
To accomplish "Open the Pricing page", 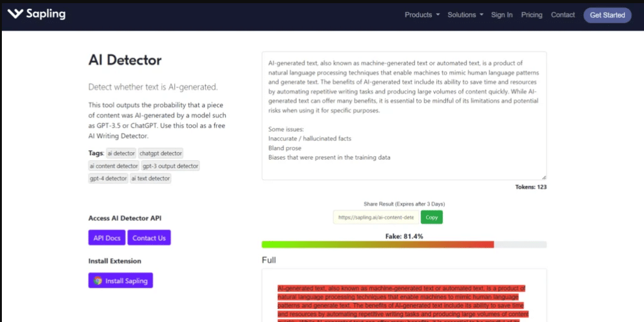I will tap(531, 15).
